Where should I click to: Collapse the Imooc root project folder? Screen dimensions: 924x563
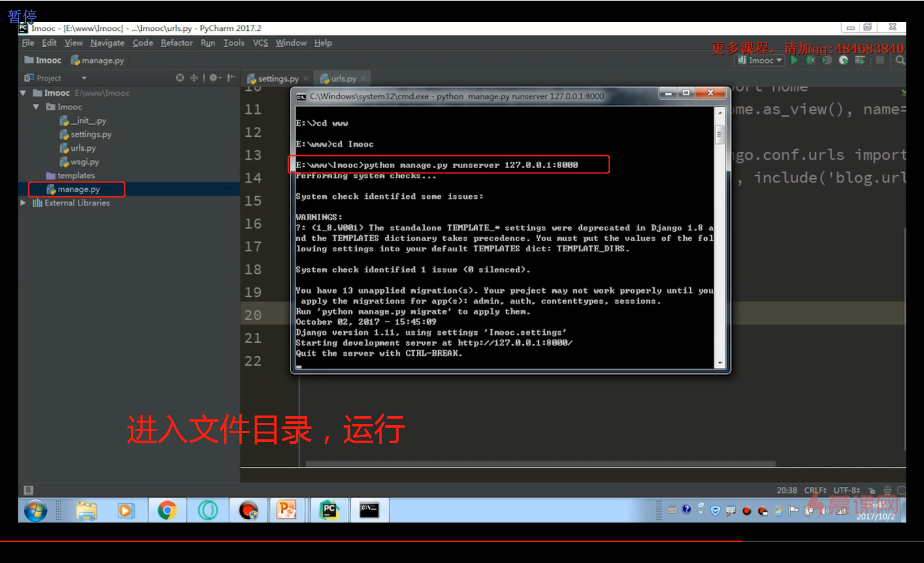click(x=23, y=93)
